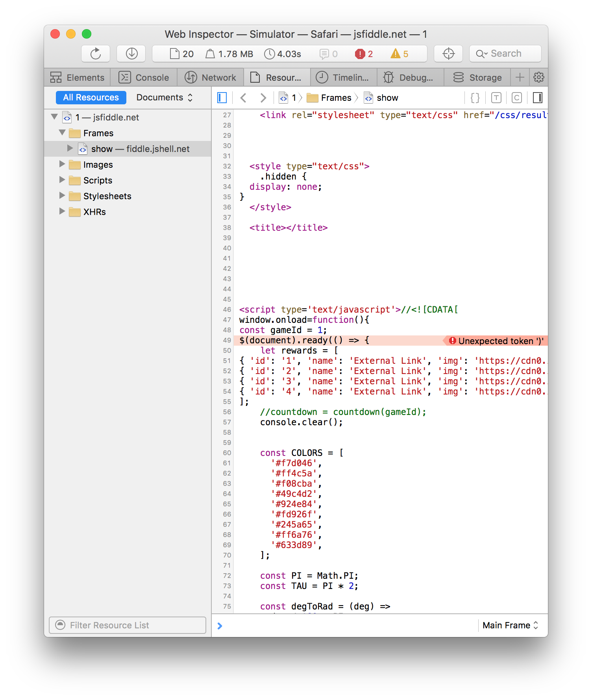
Task: Open the inspector settings gear
Action: (538, 77)
